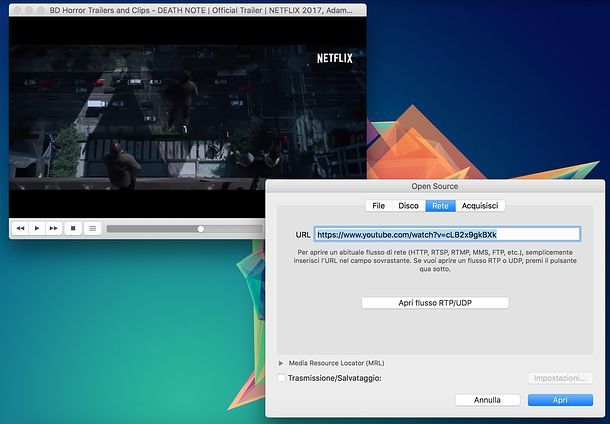Enable the Trasmissione/Salvataggio checkbox
The width and height of the screenshot is (610, 424).
pos(281,378)
